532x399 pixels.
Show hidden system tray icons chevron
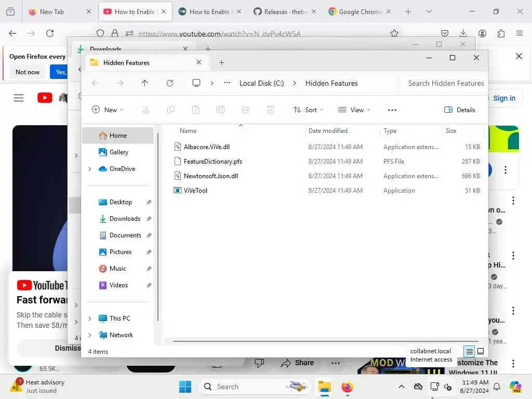click(x=402, y=387)
